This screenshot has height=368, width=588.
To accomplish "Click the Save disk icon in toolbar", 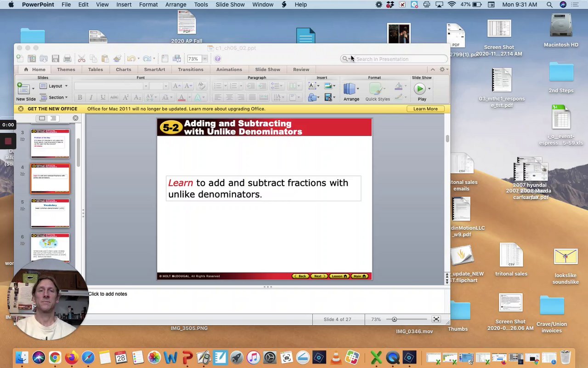I will click(x=56, y=58).
